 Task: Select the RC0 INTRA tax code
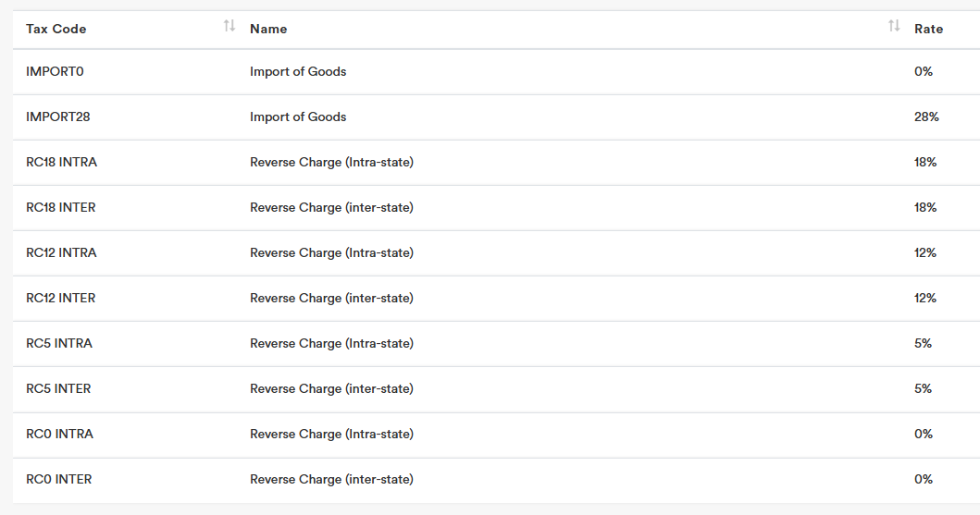59,434
